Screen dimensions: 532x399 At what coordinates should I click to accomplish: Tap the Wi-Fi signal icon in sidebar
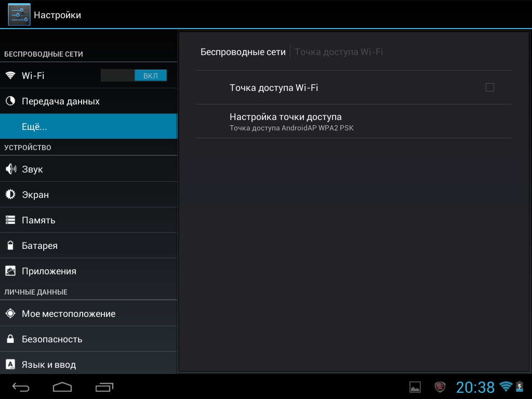10,75
